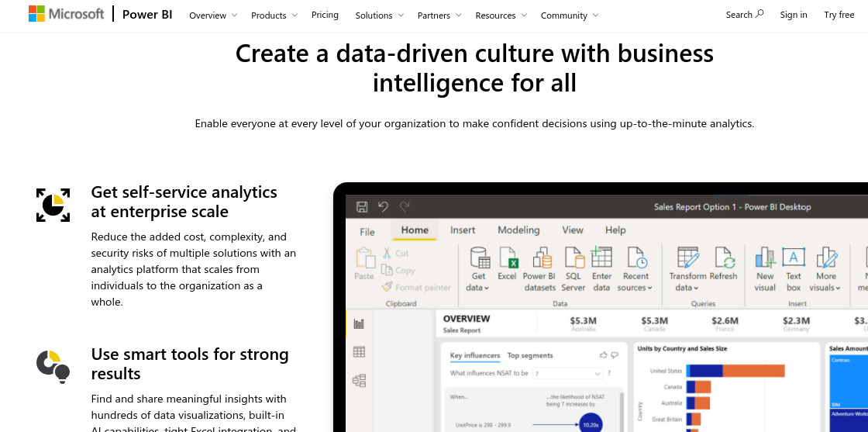Expand the Partners menu
This screenshot has width=868, height=432.
point(439,16)
